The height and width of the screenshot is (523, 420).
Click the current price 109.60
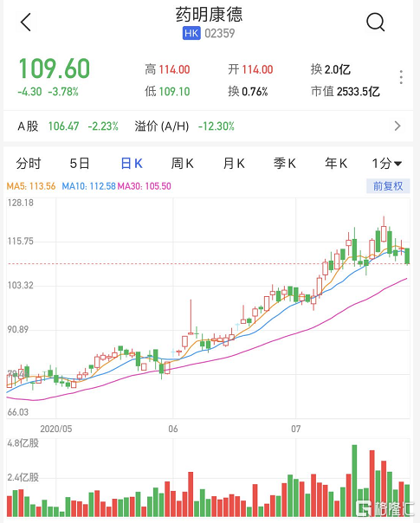[x=55, y=68]
